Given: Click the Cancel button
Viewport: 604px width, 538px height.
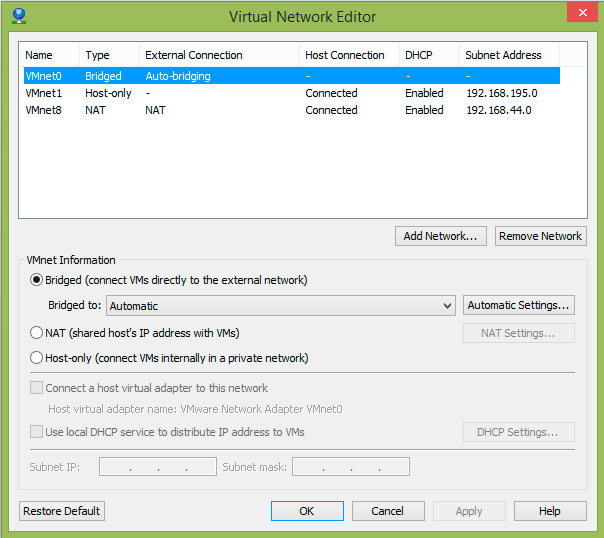Looking at the screenshot, I should 388,511.
